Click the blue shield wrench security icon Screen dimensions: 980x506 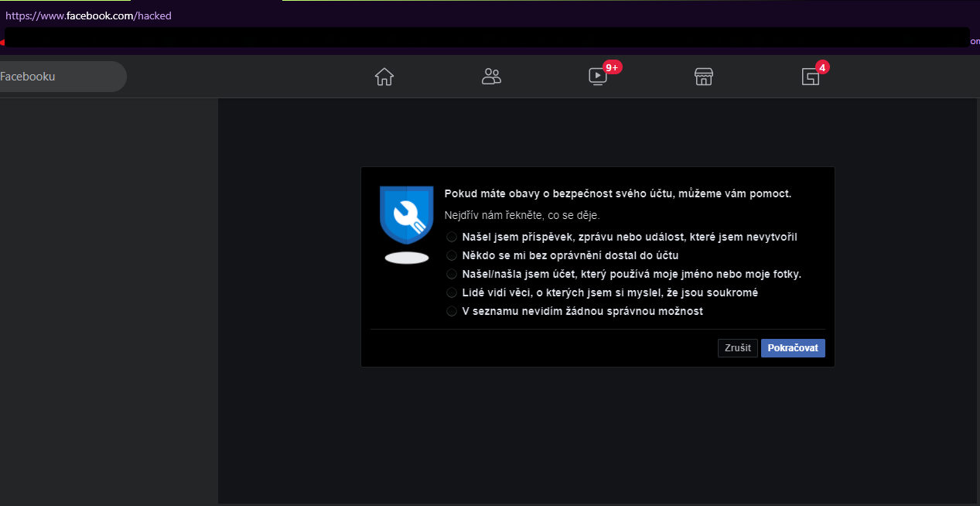[x=406, y=216]
